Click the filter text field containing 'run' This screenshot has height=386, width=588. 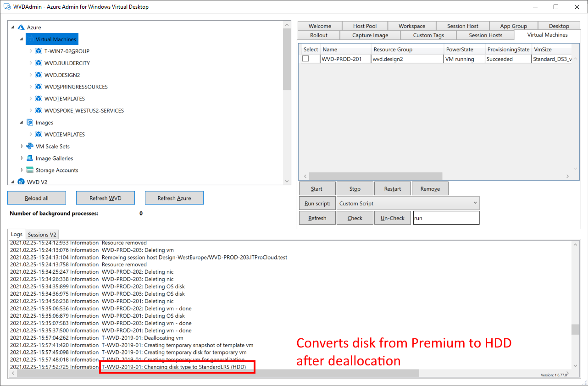tap(446, 218)
